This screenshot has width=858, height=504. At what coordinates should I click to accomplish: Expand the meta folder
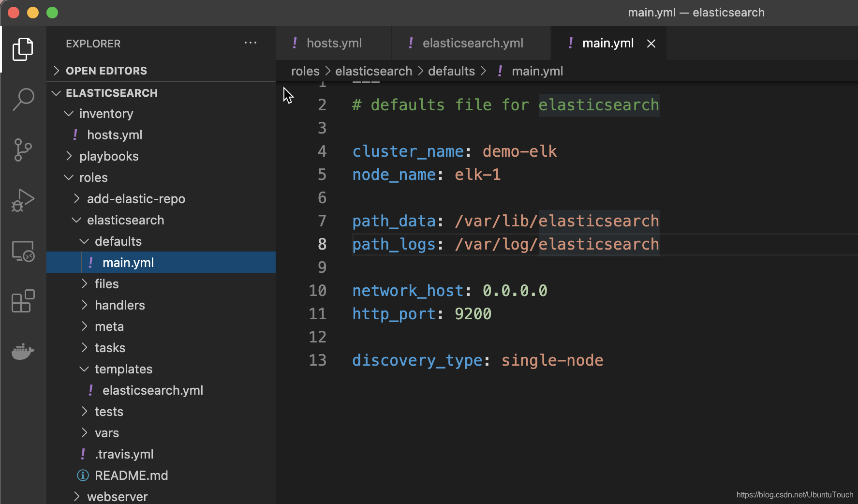click(84, 326)
